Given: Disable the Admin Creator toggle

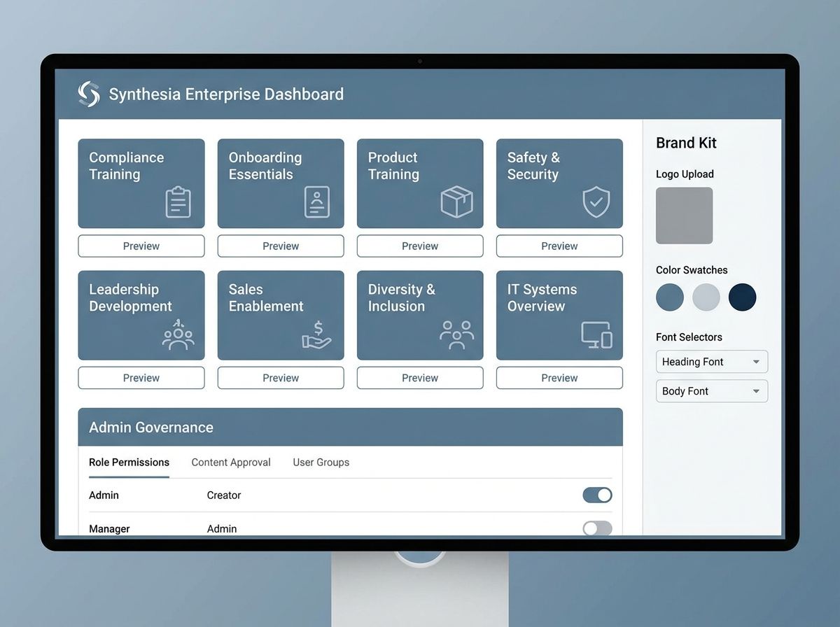Looking at the screenshot, I should pos(597,495).
